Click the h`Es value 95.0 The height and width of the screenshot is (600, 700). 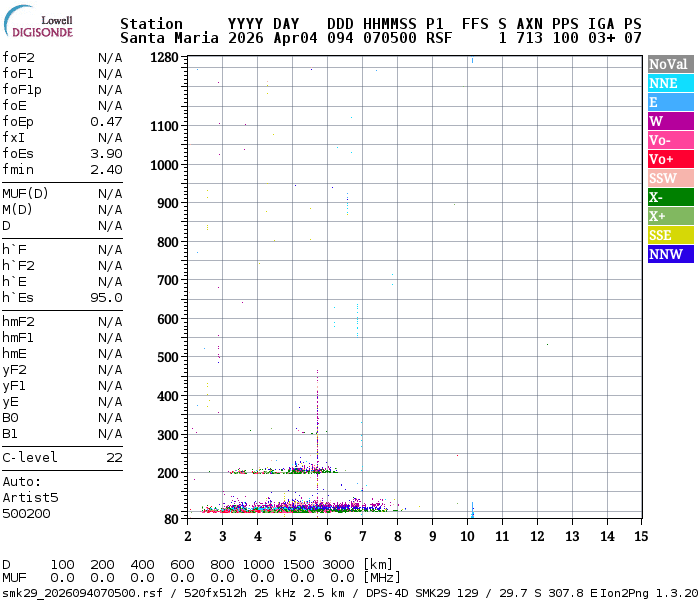[106, 297]
